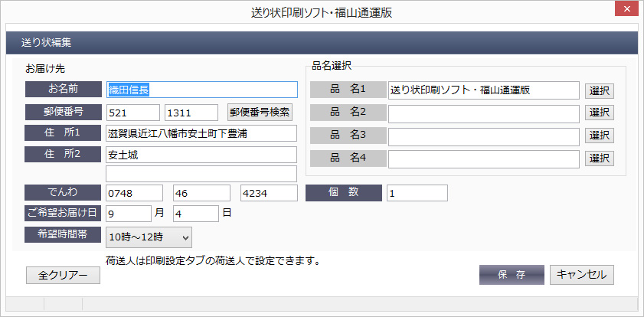The image size is (644, 317).
Task: Click the phone area code field 0748
Action: [134, 193]
